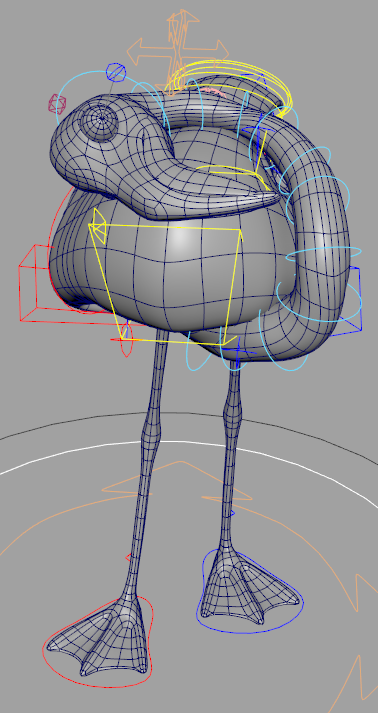Select the small red circle at left leg top
Image resolution: width=378 pixels, height=713 pixels.
coord(126,340)
